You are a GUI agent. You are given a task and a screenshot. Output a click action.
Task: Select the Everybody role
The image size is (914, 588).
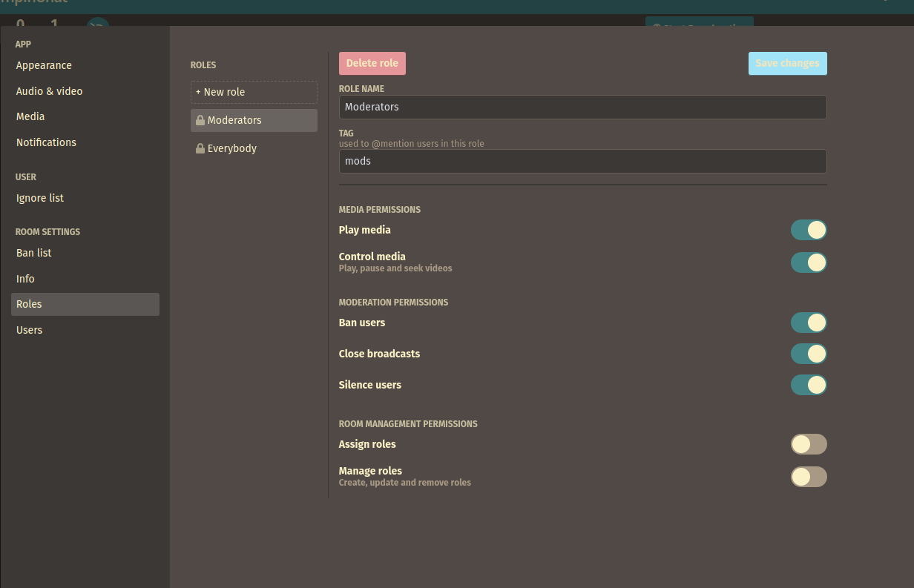point(254,148)
